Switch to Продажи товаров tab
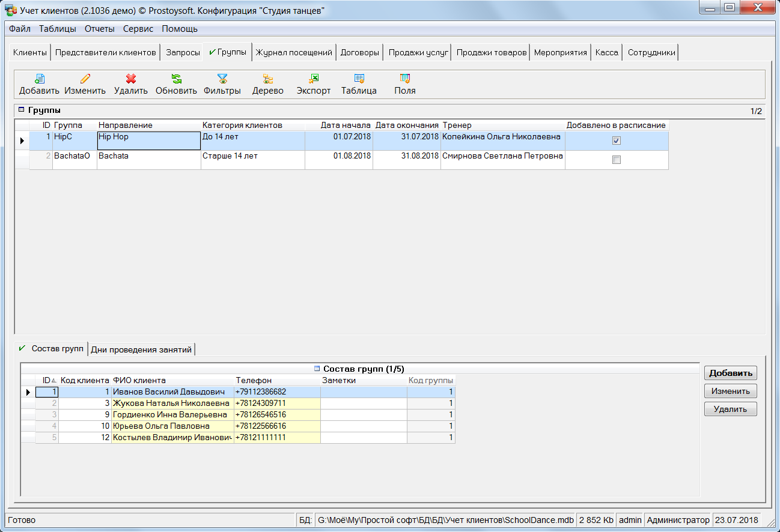Viewport: 780px width, 532px height. (x=492, y=52)
